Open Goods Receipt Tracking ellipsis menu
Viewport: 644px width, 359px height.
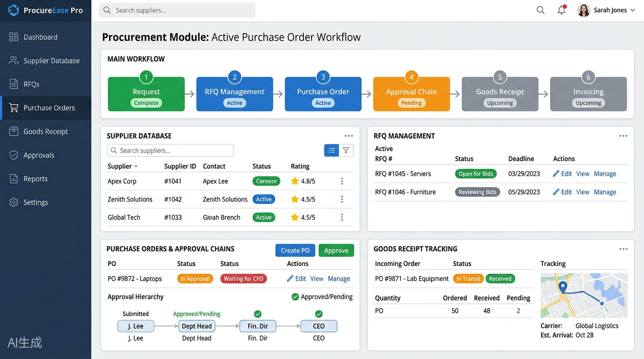(x=623, y=249)
